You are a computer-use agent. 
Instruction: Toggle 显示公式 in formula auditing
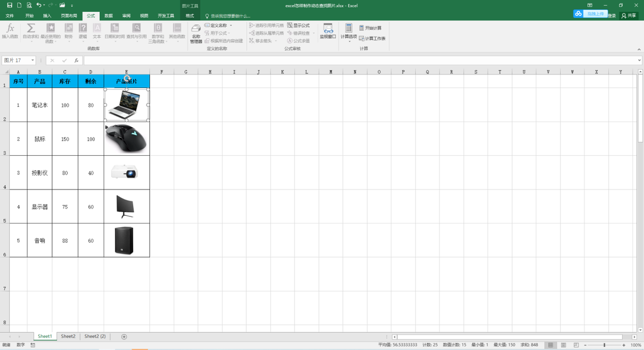point(298,25)
